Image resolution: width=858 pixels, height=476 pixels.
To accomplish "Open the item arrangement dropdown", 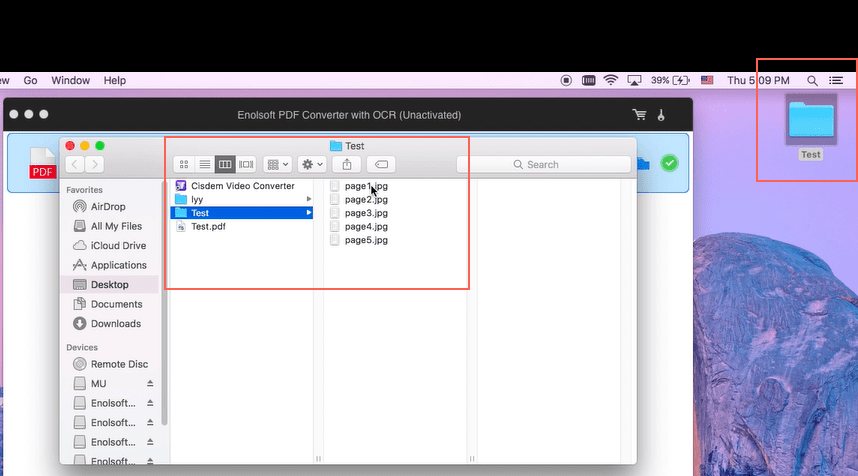I will coord(277,164).
